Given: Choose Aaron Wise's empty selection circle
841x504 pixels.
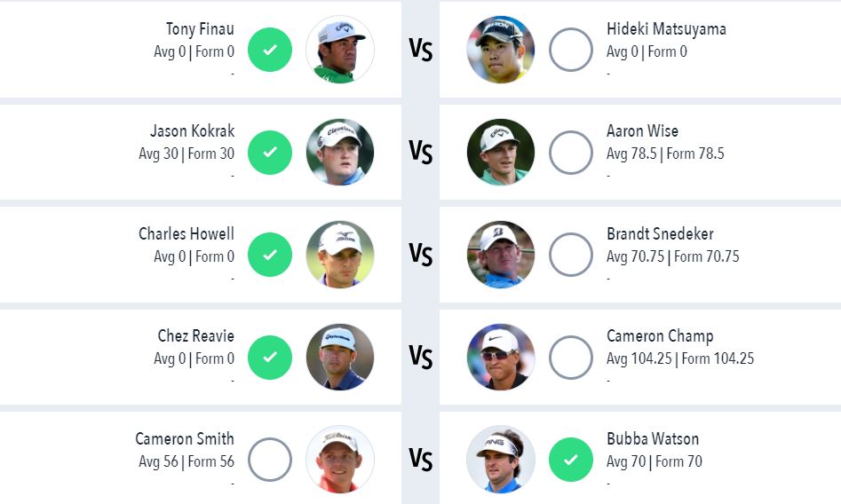Looking at the screenshot, I should pyautogui.click(x=571, y=153).
